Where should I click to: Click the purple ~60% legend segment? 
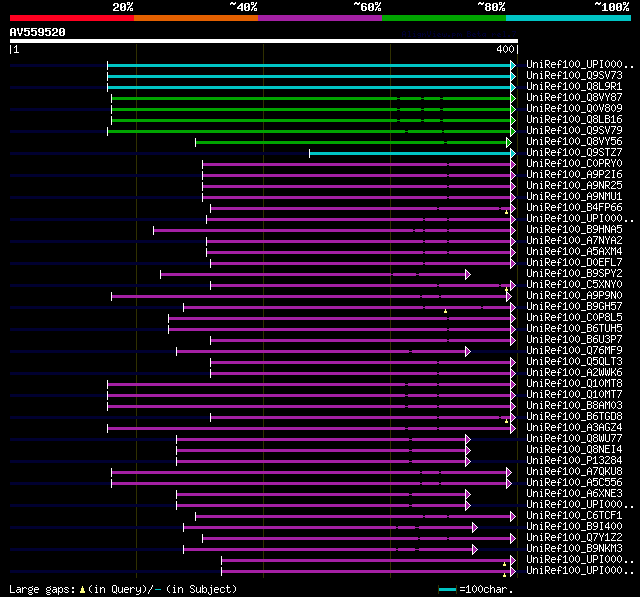320,18
